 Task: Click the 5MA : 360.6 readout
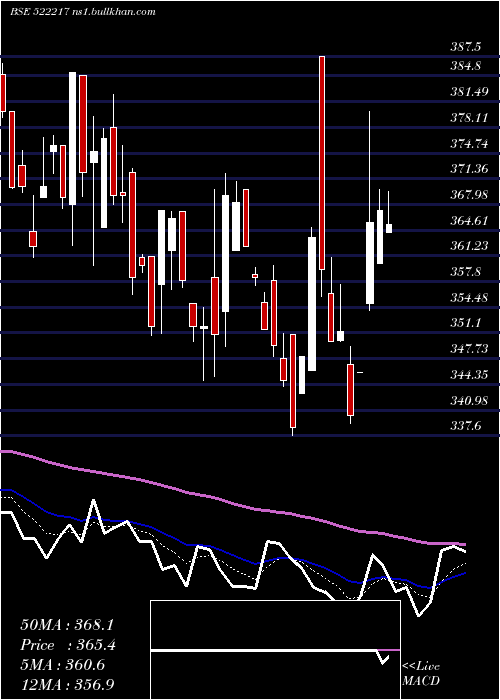[x=63, y=665]
